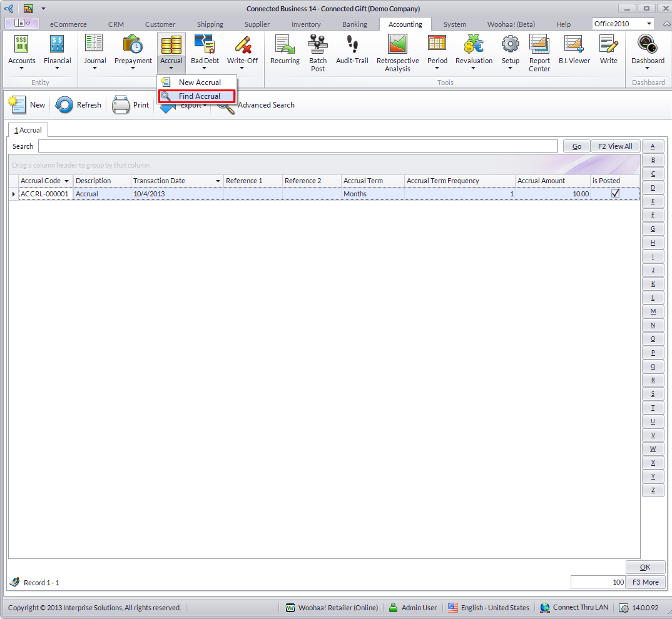
Task: Select Find Accrual from the menu
Action: 199,96
